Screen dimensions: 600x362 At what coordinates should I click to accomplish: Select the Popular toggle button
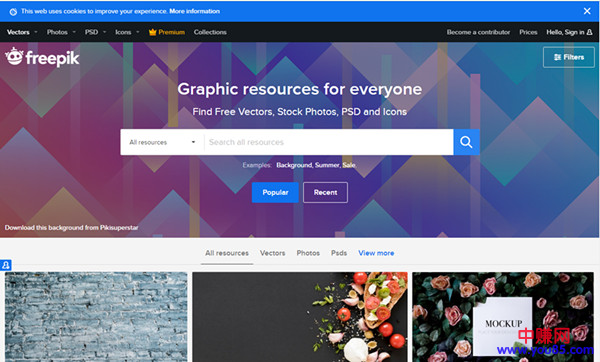(275, 192)
